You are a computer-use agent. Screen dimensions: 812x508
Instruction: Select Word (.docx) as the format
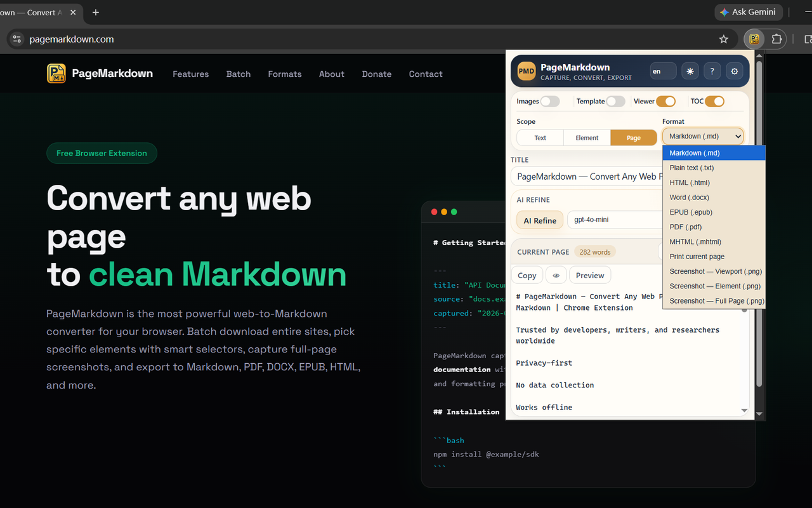pos(714,197)
